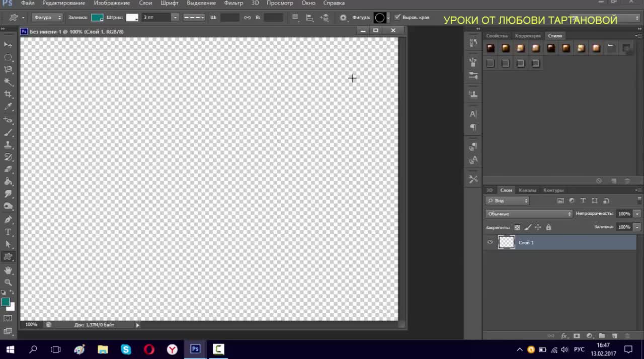Viewport: 644px width, 359px height.
Task: Select the Lasso tool
Action: 8,69
